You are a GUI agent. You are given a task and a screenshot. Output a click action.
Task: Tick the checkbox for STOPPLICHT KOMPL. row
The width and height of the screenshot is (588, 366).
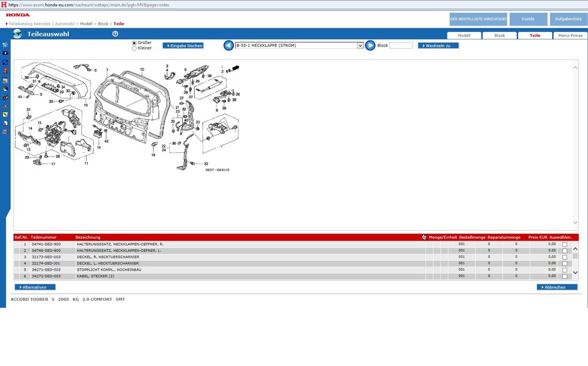564,270
